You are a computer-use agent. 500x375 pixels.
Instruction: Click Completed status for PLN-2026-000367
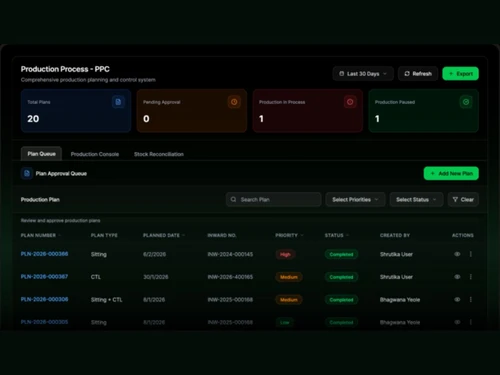[341, 277]
